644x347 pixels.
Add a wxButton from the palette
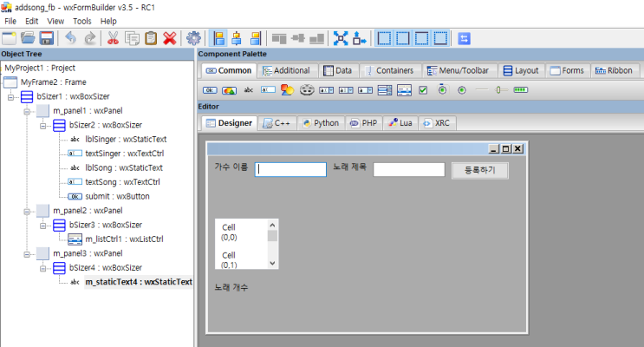tap(210, 90)
